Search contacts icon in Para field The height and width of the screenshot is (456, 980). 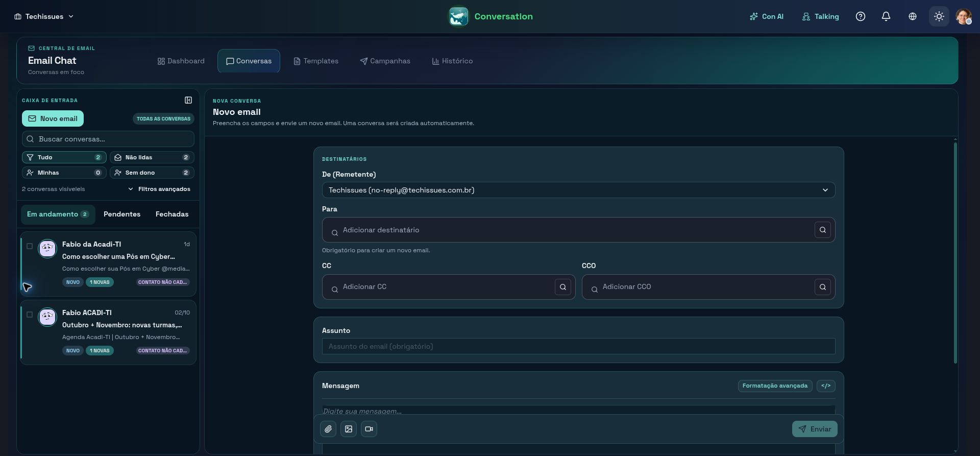[x=823, y=230]
